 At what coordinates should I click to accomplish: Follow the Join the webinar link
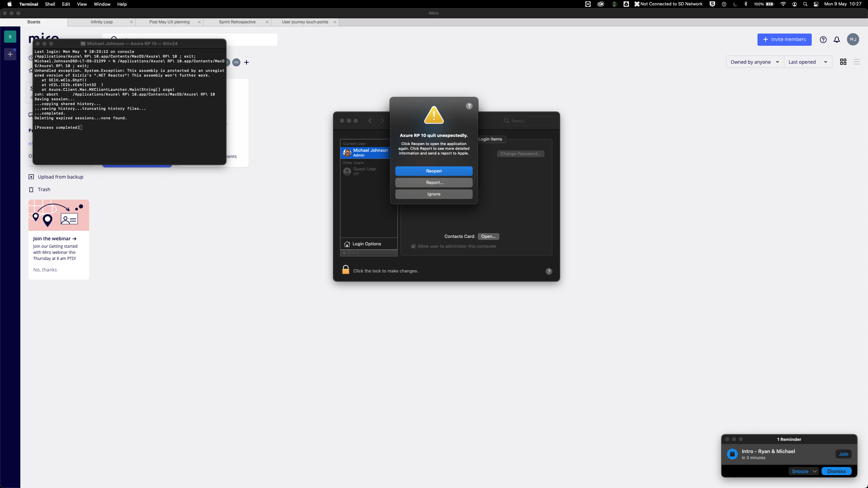pyautogui.click(x=55, y=238)
